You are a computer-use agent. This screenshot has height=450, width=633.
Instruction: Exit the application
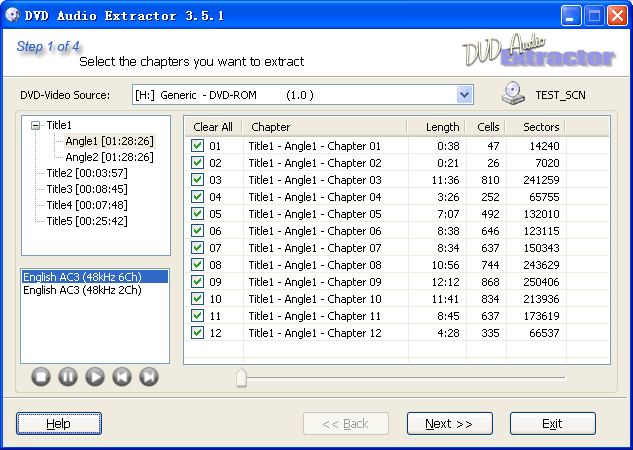pyautogui.click(x=553, y=423)
